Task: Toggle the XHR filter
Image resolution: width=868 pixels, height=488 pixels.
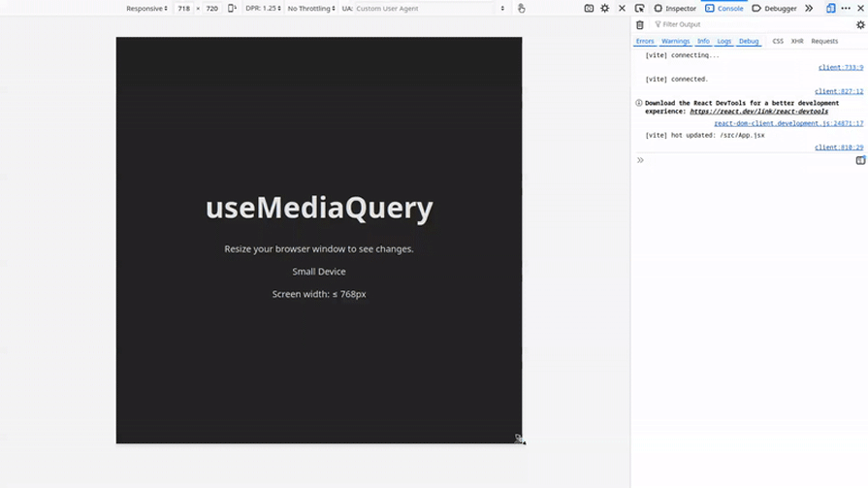Action: pos(797,41)
